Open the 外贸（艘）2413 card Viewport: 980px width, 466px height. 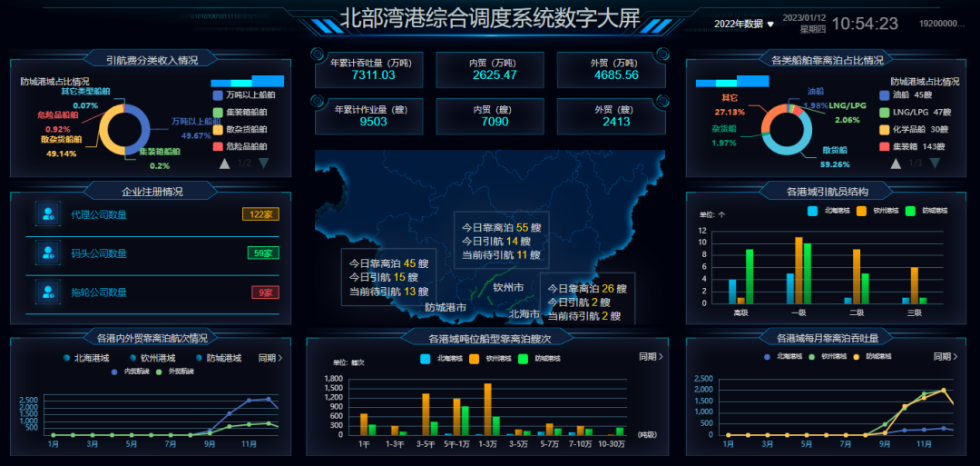click(x=612, y=116)
